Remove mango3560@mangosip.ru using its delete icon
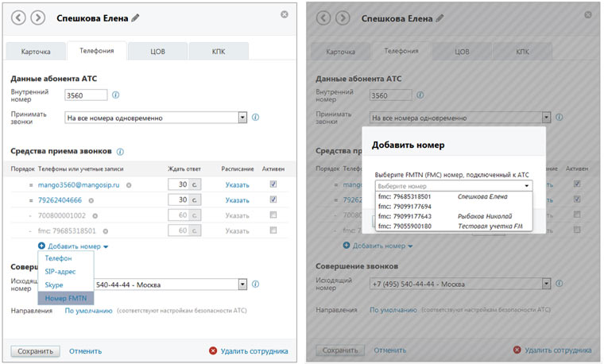 coord(129,184)
